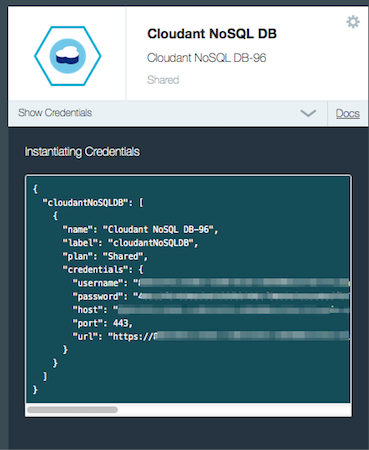Click the empty scrollbar track right side
This screenshot has width=369, height=450.
pyautogui.click(x=234, y=410)
